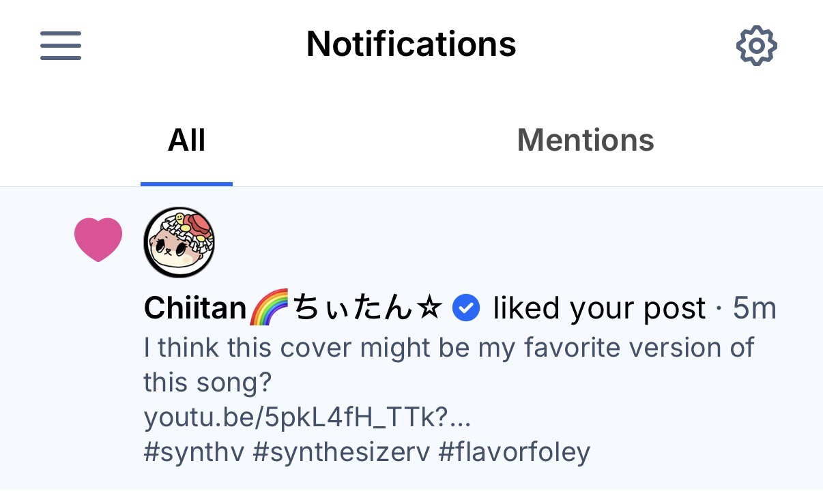The height and width of the screenshot is (504, 823).
Task: Open the post text about favorite cover
Action: point(448,348)
